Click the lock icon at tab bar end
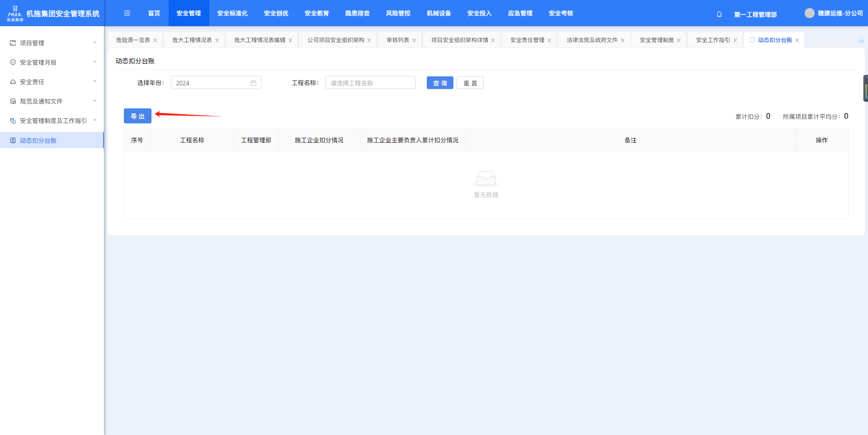 861,40
